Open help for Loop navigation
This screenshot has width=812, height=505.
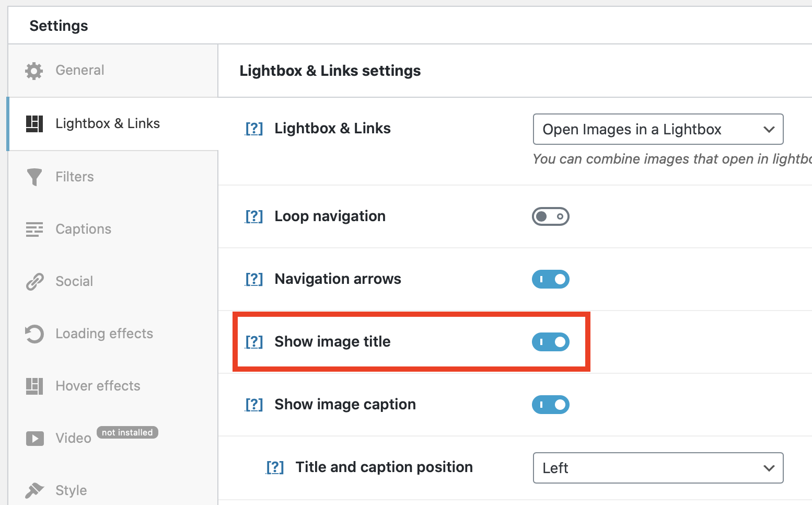[x=254, y=216]
